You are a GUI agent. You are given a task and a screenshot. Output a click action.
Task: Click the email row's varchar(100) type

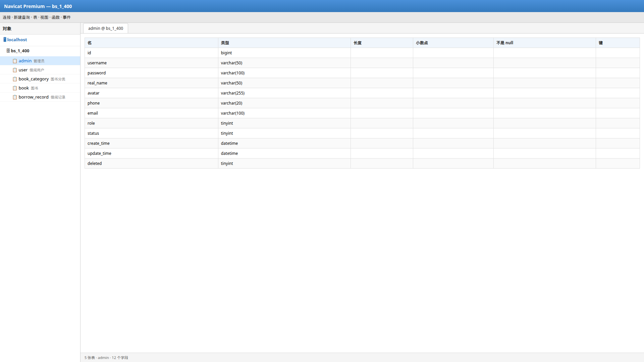point(284,113)
